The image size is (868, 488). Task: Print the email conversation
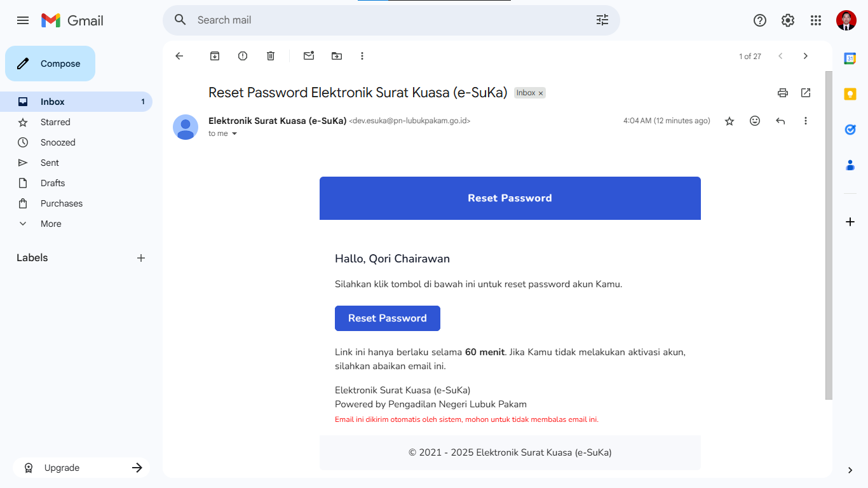(x=783, y=93)
